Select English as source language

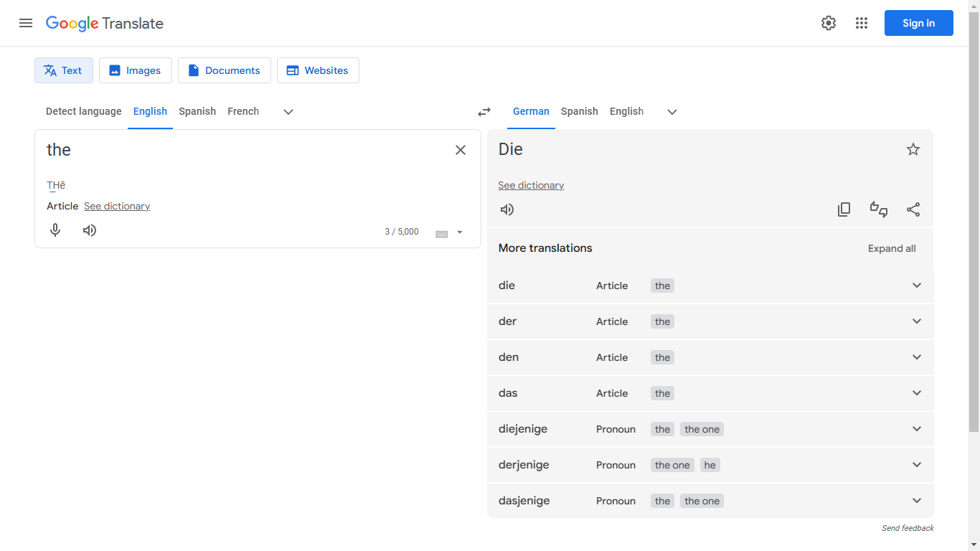point(150,111)
